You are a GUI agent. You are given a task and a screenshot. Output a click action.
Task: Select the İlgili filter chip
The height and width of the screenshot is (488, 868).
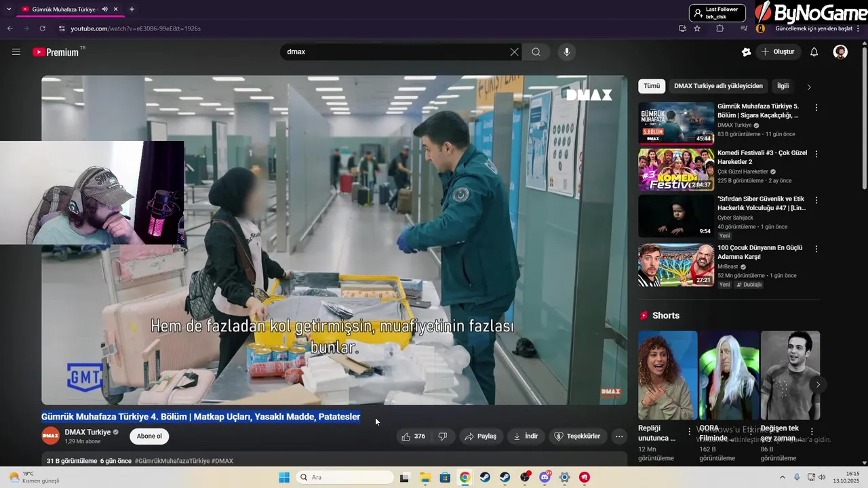(783, 86)
